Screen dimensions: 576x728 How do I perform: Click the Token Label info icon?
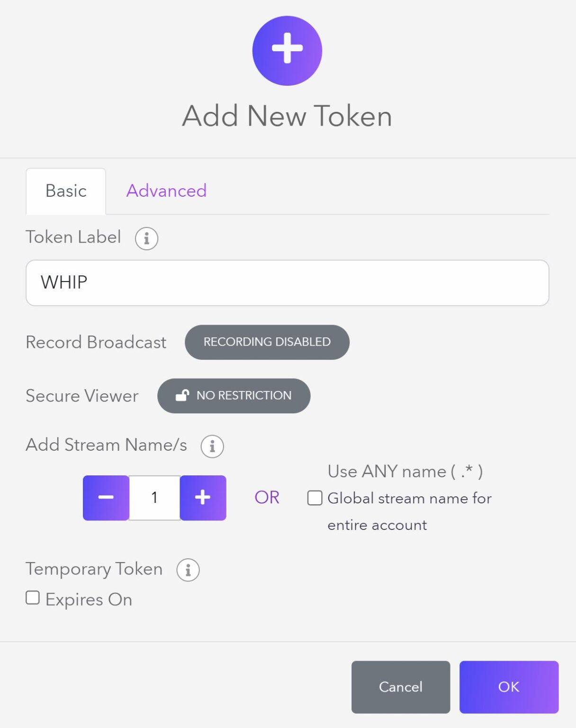[146, 238]
